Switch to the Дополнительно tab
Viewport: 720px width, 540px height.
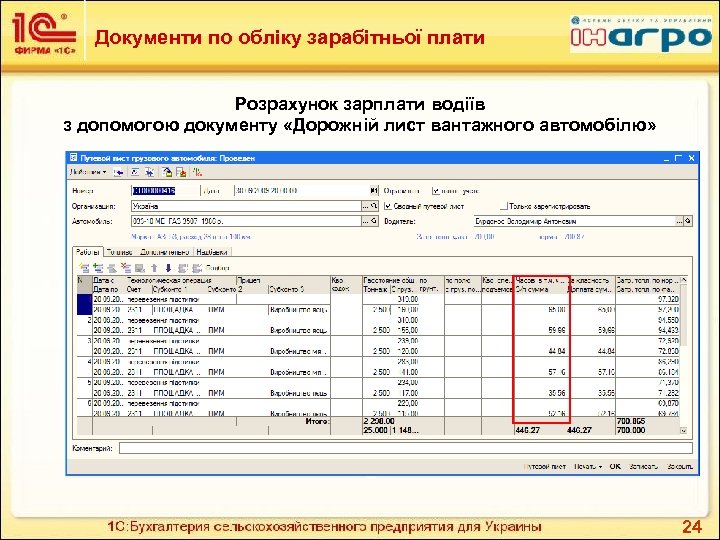[x=164, y=252]
